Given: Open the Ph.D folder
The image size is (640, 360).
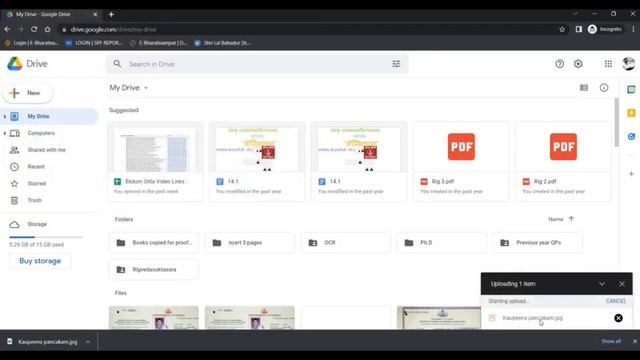Looking at the screenshot, I should tap(442, 242).
